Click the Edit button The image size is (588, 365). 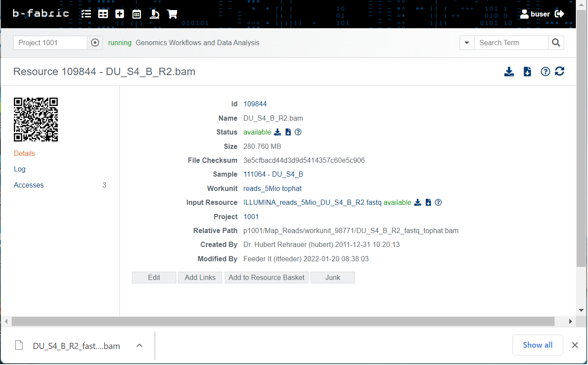click(x=154, y=277)
